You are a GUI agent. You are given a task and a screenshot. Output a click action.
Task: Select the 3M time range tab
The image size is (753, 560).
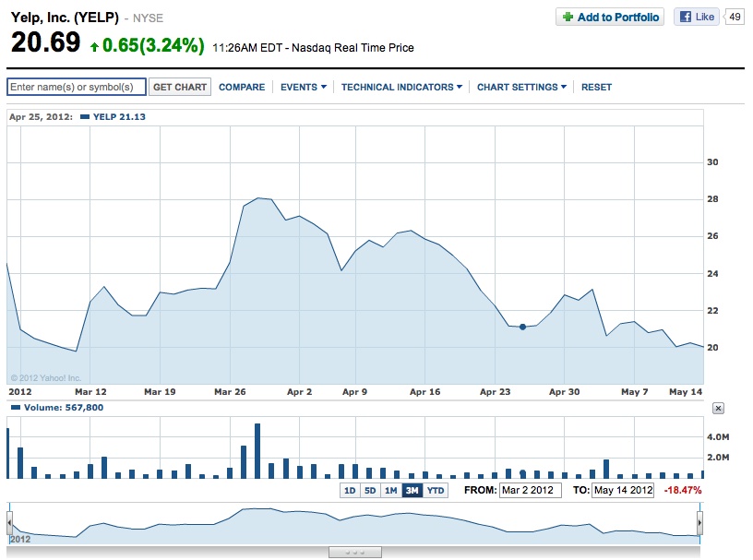[x=412, y=491]
